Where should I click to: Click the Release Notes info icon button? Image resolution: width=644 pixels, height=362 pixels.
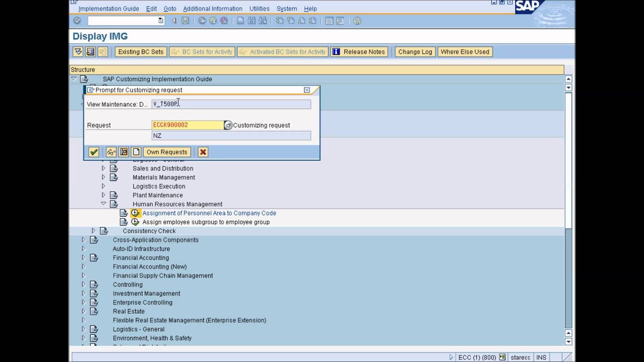pos(359,52)
